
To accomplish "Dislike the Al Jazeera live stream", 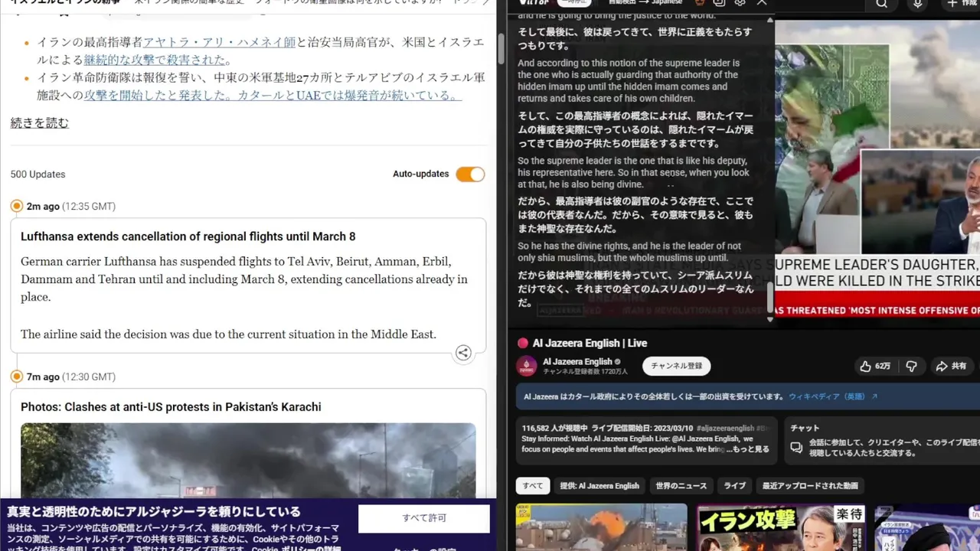I will click(x=911, y=367).
